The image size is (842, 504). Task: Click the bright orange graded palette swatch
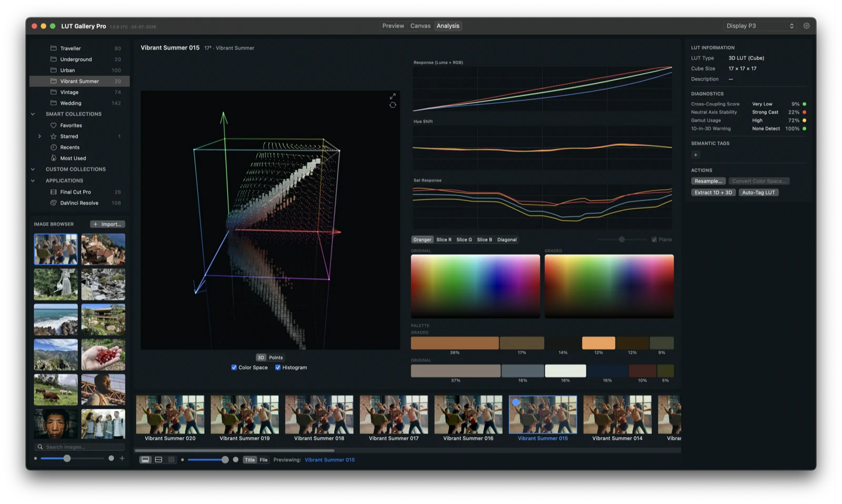coord(598,343)
